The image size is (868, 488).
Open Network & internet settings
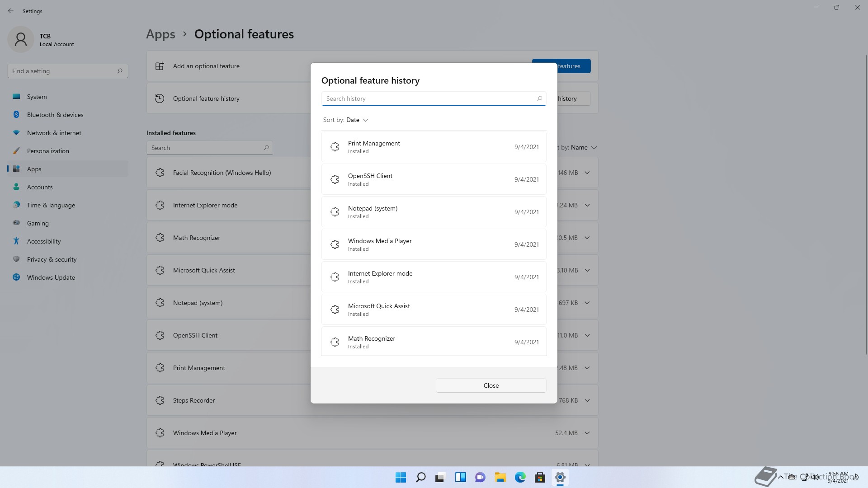click(68, 133)
